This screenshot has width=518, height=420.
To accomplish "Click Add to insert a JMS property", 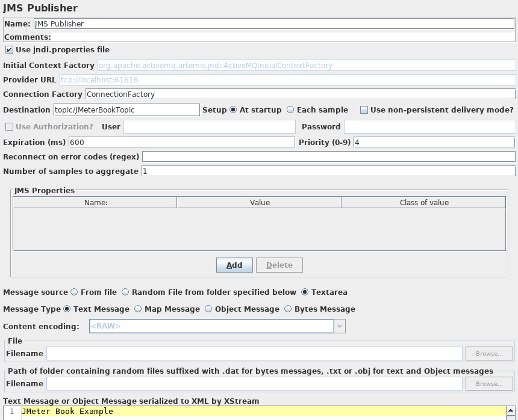I will click(234, 265).
